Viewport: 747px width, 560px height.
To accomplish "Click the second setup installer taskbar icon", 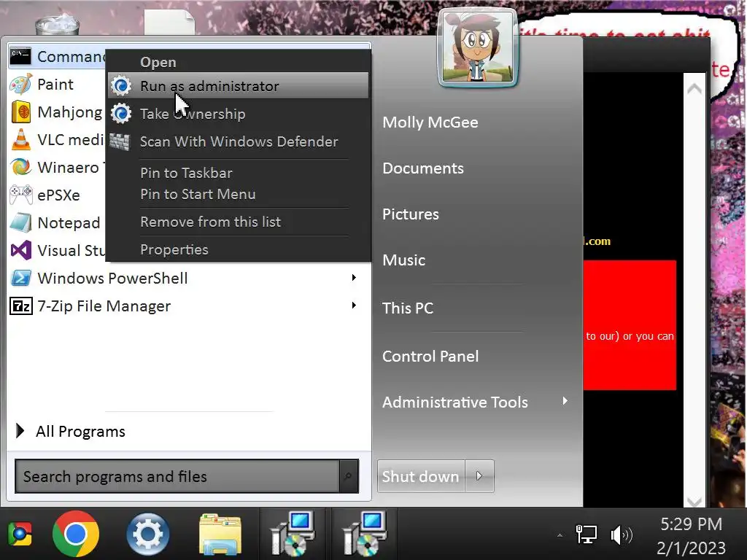I will (365, 534).
